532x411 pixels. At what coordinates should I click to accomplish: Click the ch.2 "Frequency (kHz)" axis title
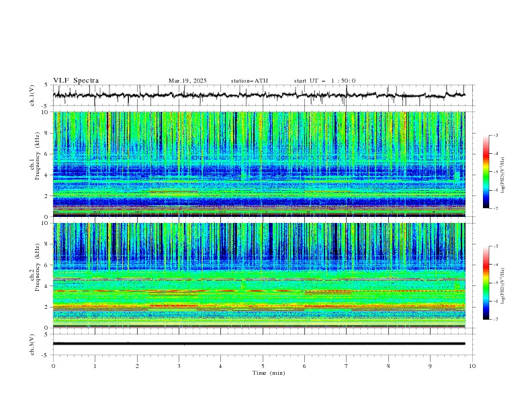(x=38, y=267)
